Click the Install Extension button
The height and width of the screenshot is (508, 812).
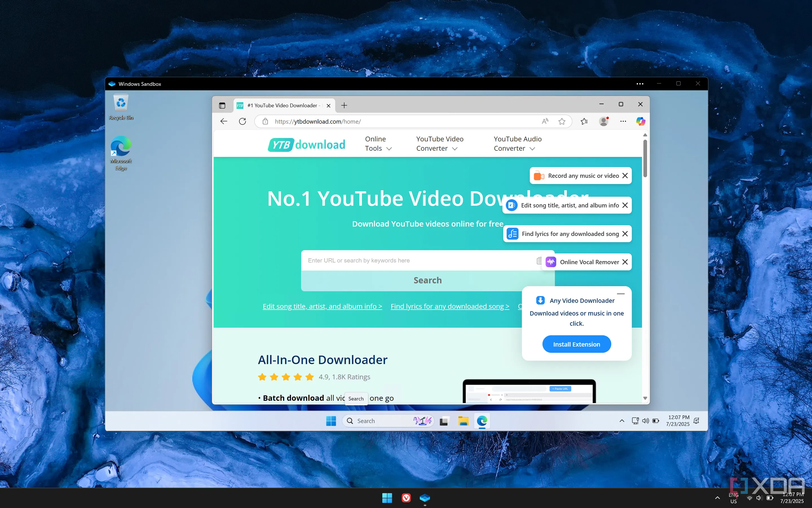577,344
